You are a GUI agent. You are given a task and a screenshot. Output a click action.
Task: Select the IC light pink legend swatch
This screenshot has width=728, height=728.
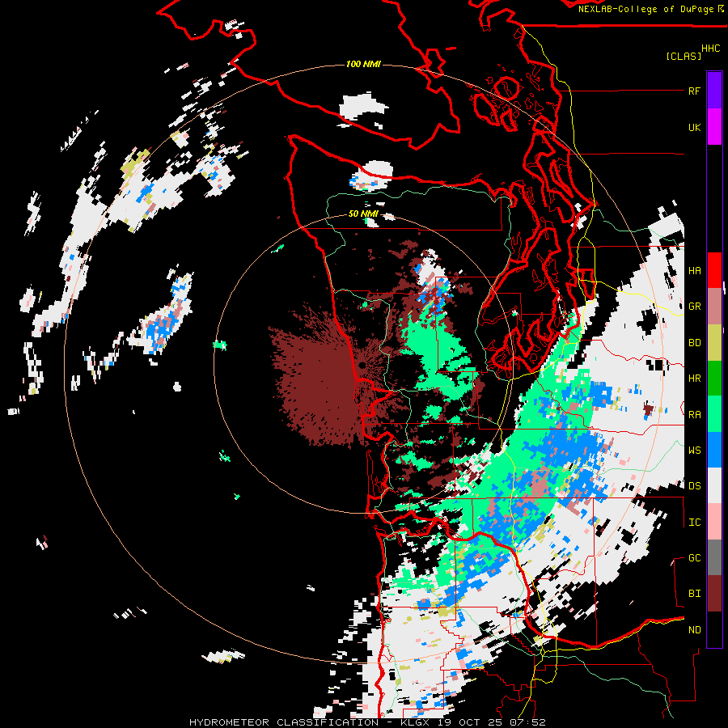(x=714, y=522)
